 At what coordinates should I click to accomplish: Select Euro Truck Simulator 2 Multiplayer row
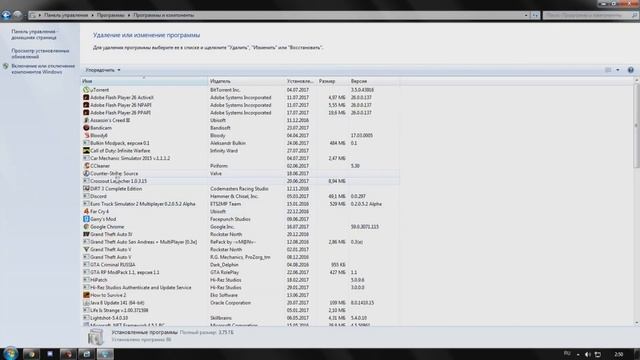(240, 204)
